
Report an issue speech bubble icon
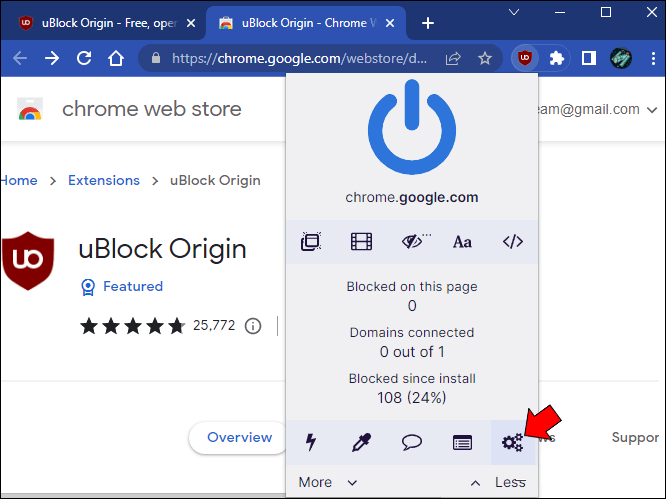tap(412, 443)
